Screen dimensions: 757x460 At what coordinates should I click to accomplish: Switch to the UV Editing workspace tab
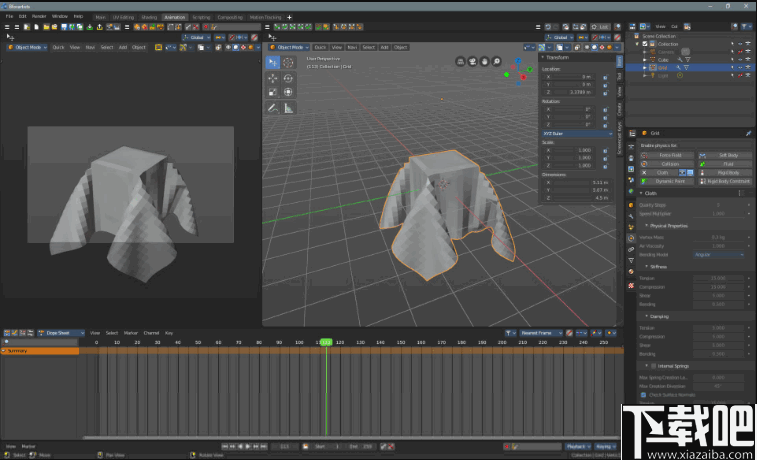(x=123, y=17)
